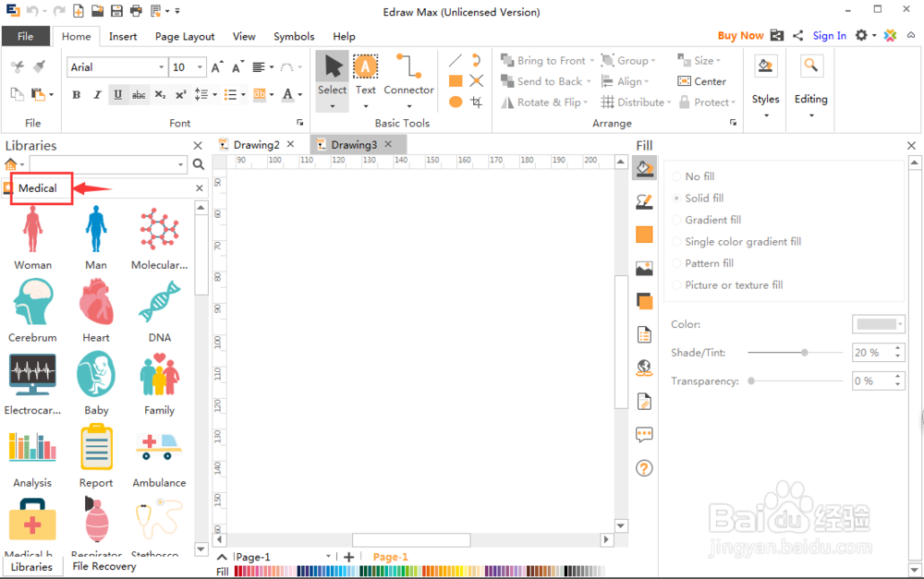
Task: Open the library search box dropdown
Action: tap(181, 164)
